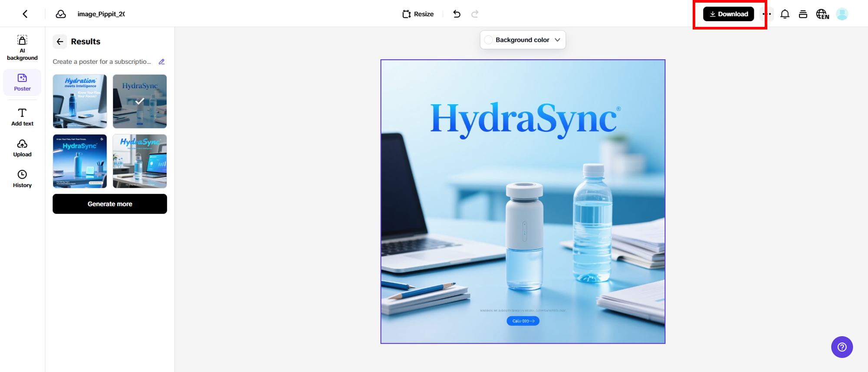
Task: Change language via the globe EN icon
Action: [822, 14]
